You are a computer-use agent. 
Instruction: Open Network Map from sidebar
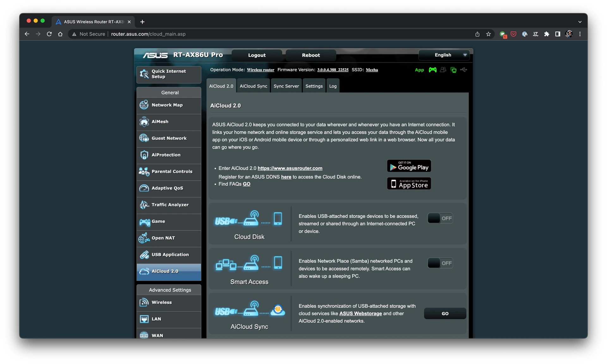[169, 105]
